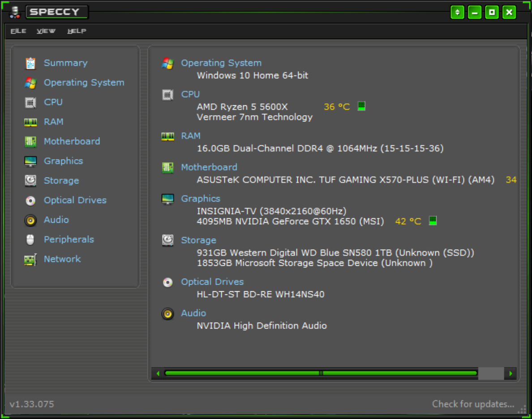Click the CPU chip icon in main panel

(x=167, y=95)
